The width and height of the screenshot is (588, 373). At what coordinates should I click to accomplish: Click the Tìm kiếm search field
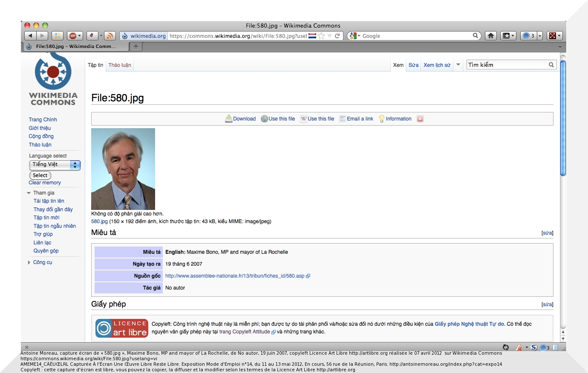[x=507, y=65]
